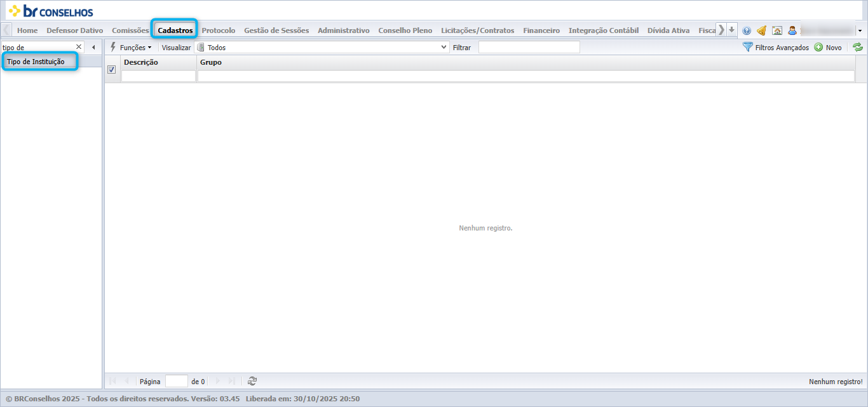Collapse the sidebar with left arrow

(93, 47)
